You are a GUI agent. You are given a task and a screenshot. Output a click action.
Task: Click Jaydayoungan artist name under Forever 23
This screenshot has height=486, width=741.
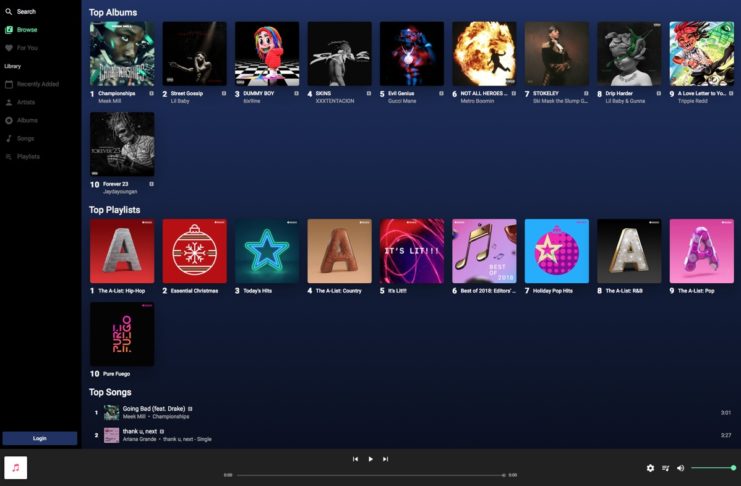click(120, 191)
